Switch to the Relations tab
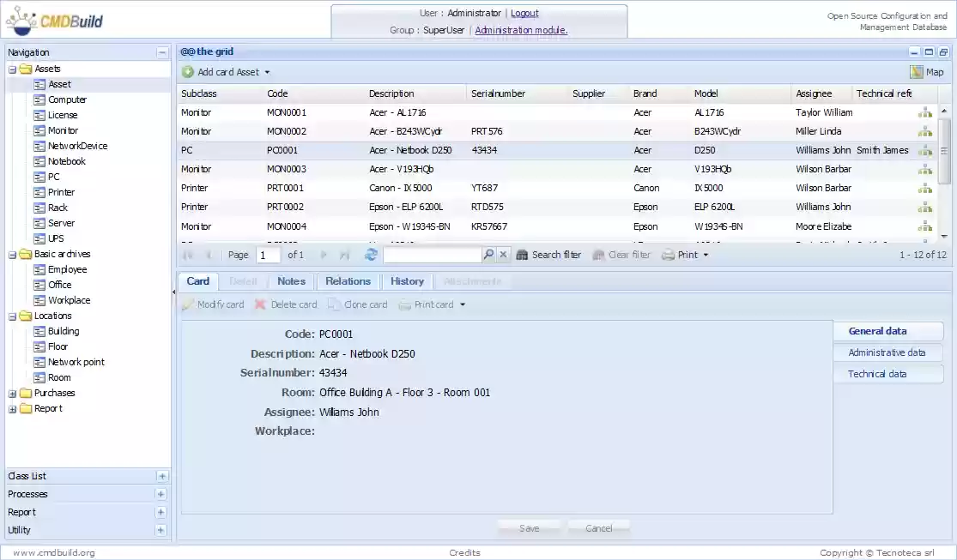The width and height of the screenshot is (957, 560). [348, 280]
